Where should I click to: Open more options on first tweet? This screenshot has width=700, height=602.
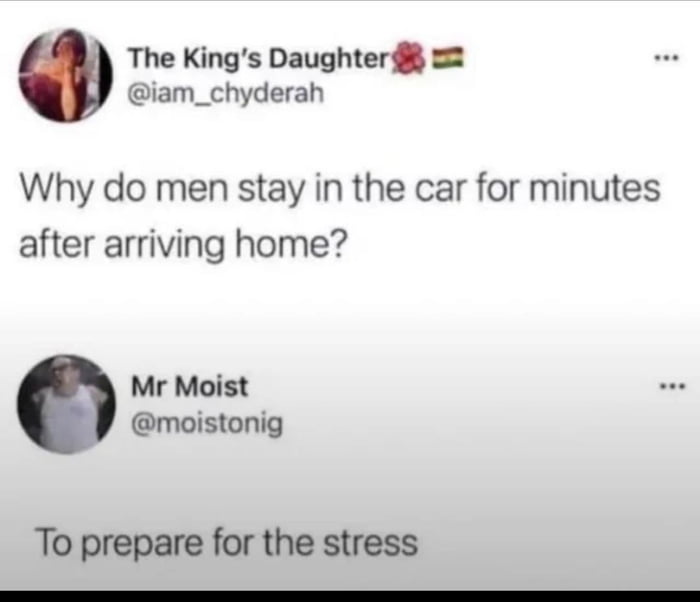667,58
